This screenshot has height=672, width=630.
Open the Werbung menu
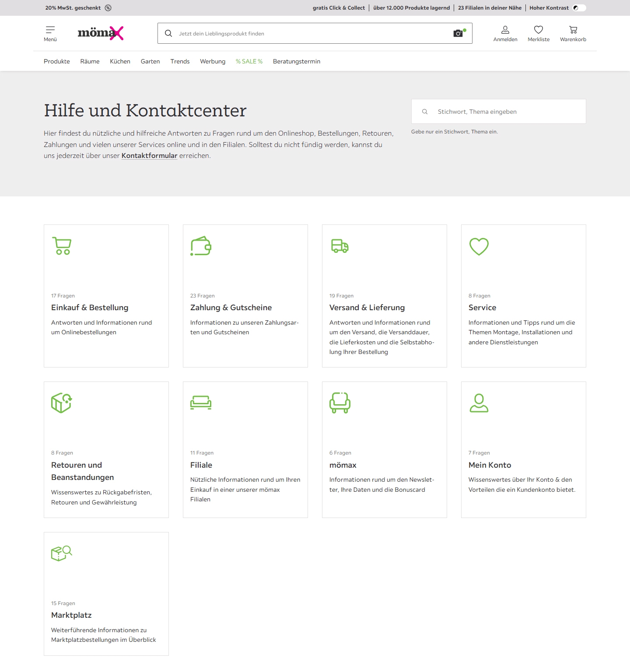coord(213,61)
